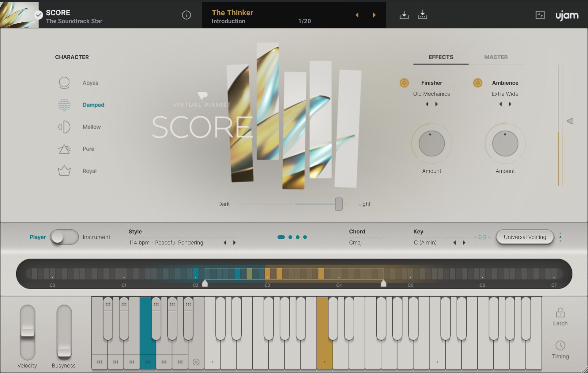Click the window resize view icon
The image size is (588, 373).
pos(540,15)
